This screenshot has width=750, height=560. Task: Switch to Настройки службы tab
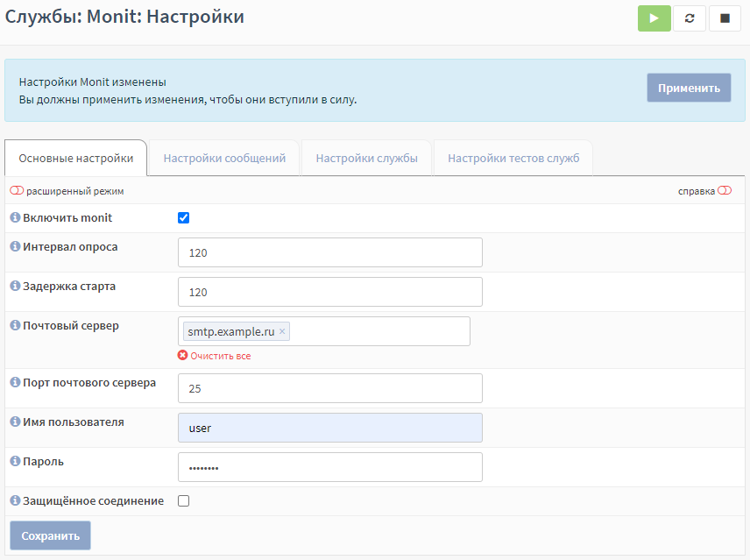click(366, 159)
